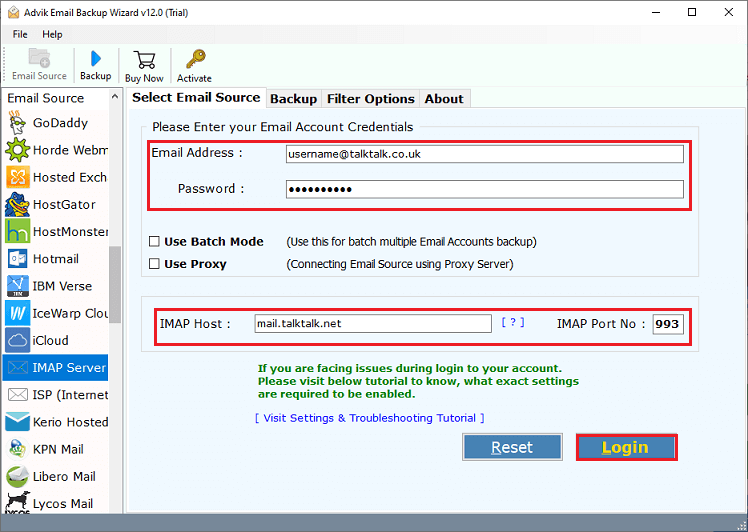
Task: Click the Activate key icon
Action: [196, 60]
